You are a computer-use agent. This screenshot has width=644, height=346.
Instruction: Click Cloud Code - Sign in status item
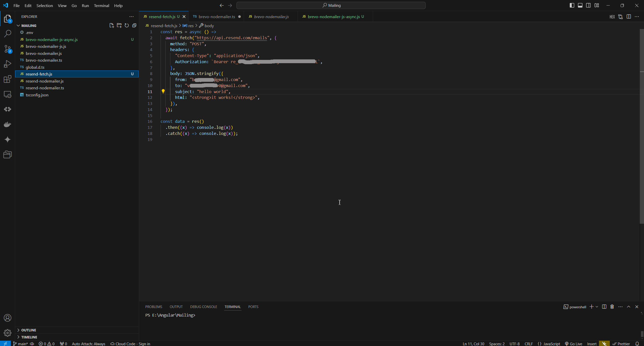coord(130,344)
